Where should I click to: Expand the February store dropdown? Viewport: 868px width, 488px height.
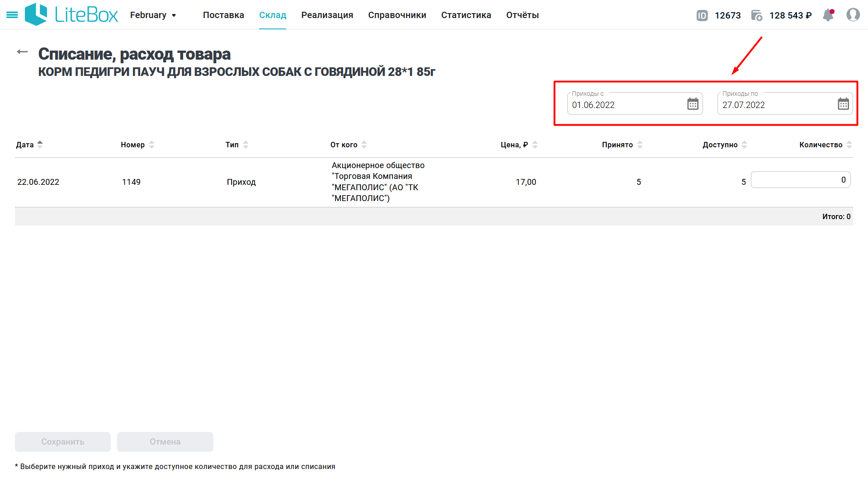point(153,15)
